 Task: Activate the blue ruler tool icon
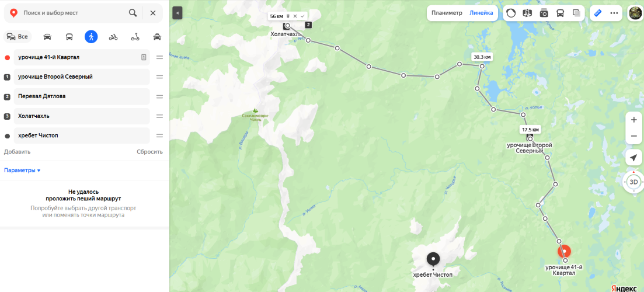click(x=598, y=13)
